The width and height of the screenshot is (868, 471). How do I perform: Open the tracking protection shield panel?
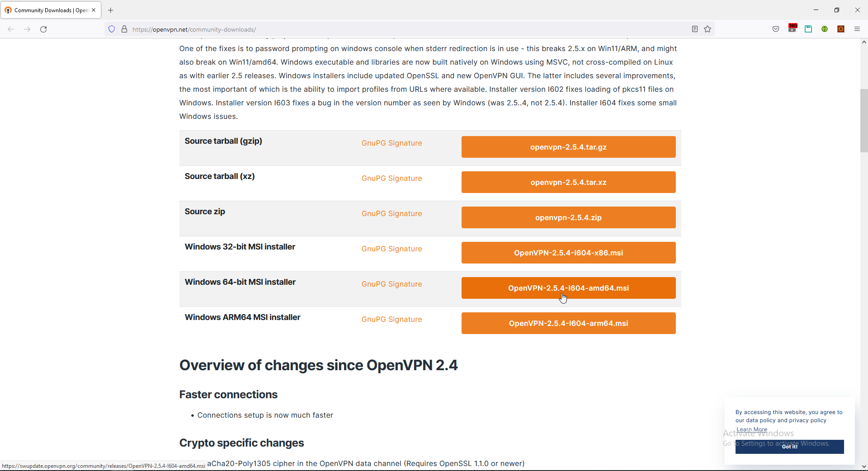point(112,29)
